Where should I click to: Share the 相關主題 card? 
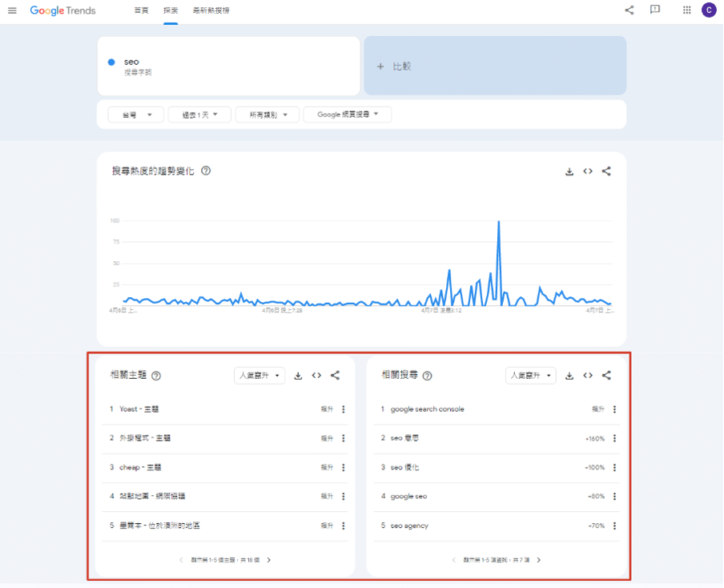point(336,376)
